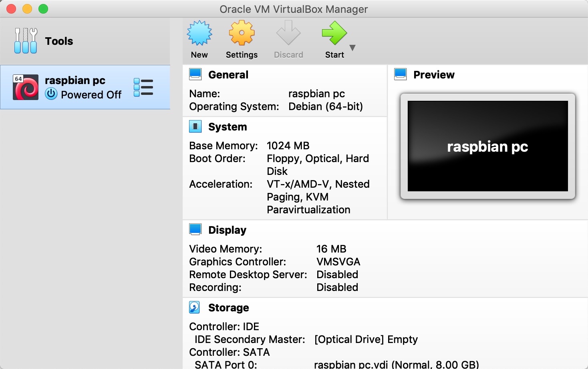This screenshot has width=588, height=369.
Task: Click the Preview section monitor icon
Action: (401, 74)
